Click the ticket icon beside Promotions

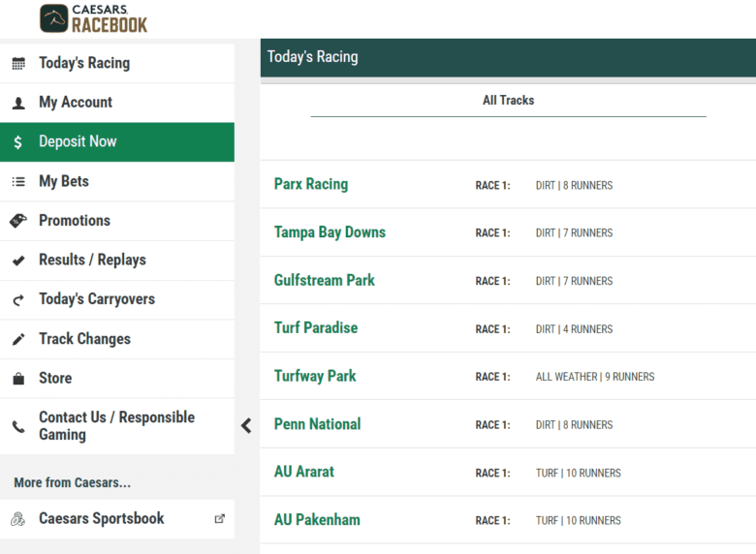(x=18, y=221)
